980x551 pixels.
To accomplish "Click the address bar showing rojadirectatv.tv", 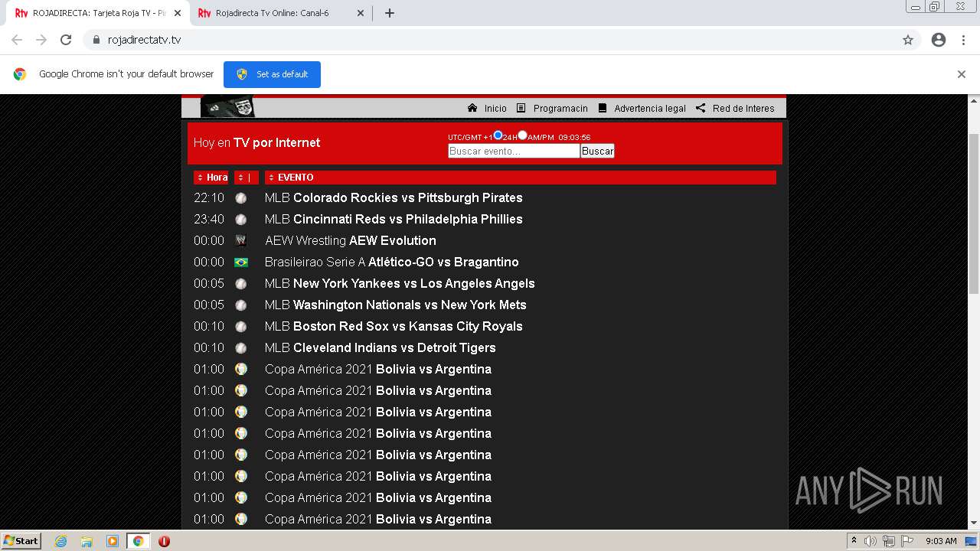I will 490,40.
